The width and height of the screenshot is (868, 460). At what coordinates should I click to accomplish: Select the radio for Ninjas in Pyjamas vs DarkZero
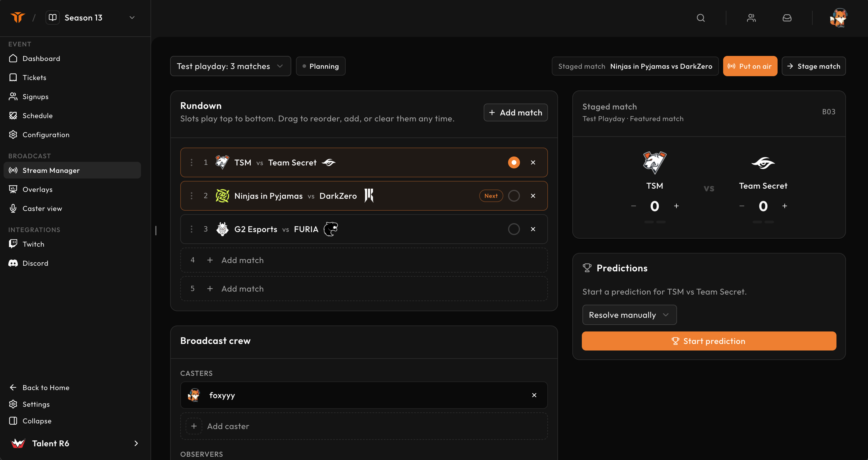pos(513,196)
